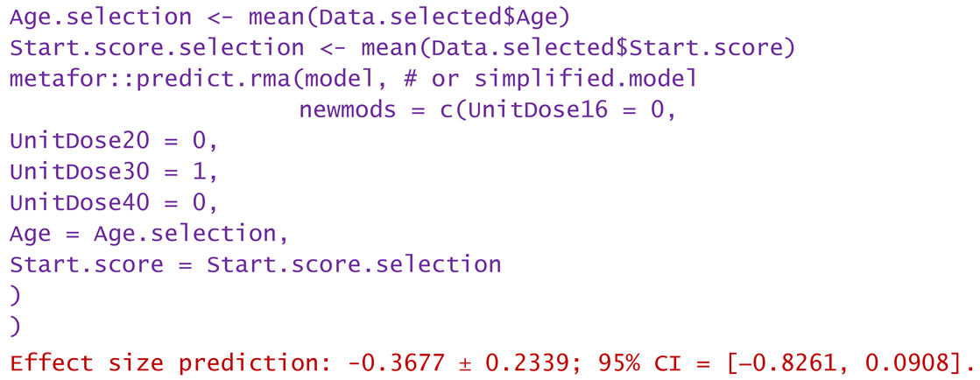Screen dimensions: 980x380
Task: Click the last lone closing parenthesis
Action: (15, 327)
